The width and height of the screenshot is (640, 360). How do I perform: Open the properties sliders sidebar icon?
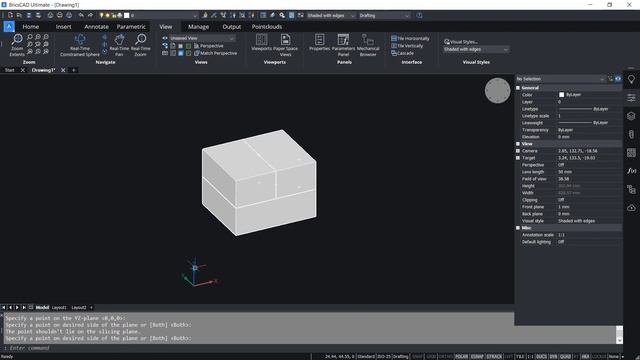pyautogui.click(x=631, y=98)
